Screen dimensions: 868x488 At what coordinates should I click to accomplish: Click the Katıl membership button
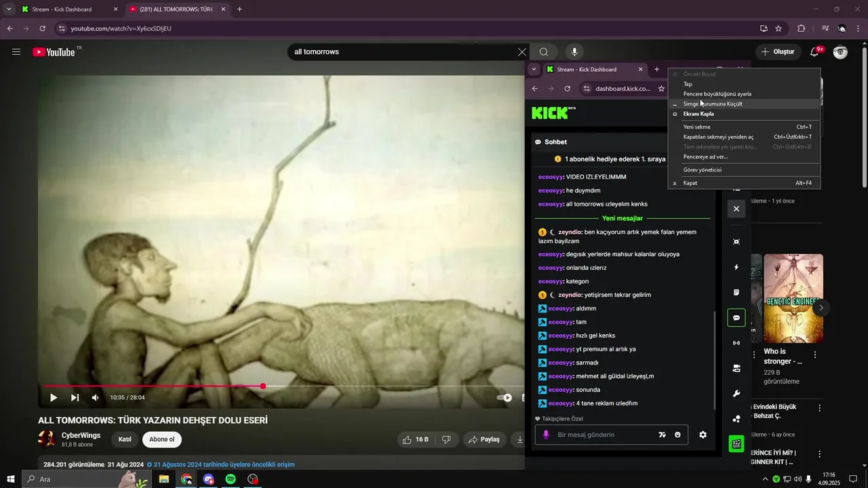125,439
